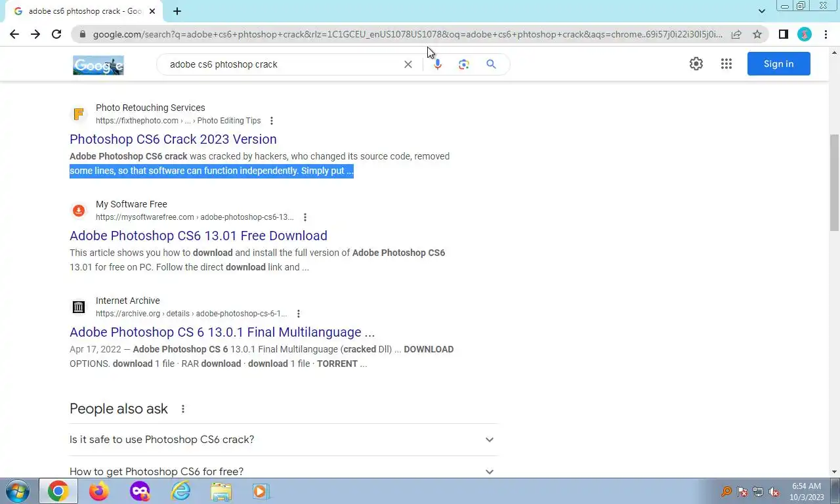Image resolution: width=840 pixels, height=504 pixels.
Task: Bookmark this page with the star icon
Action: point(757,34)
